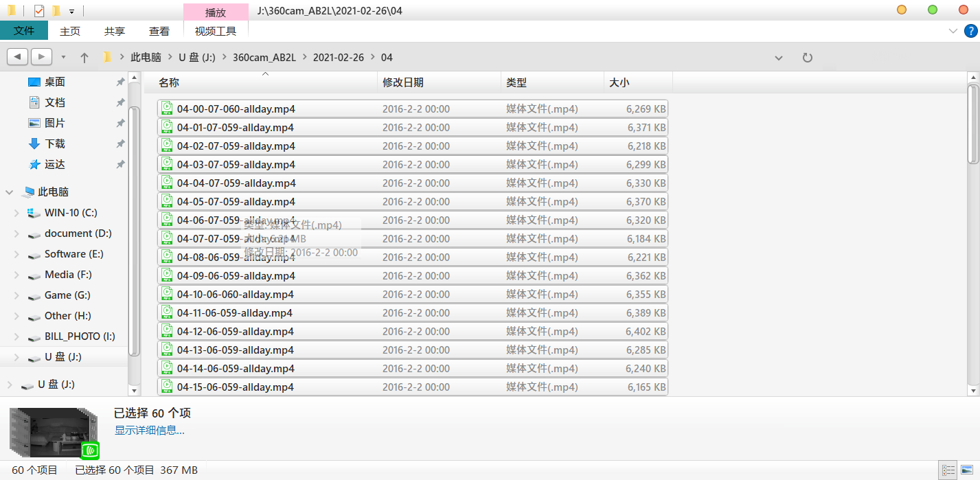This screenshot has height=480, width=980.
Task: Select the Game (G:) drive
Action: pyautogui.click(x=67, y=295)
